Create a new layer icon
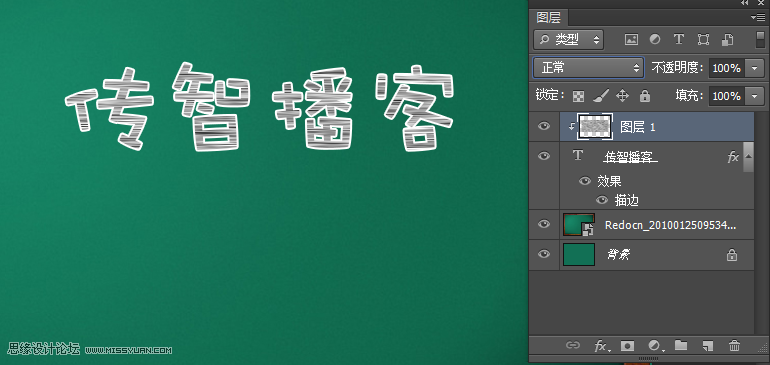 [x=708, y=345]
